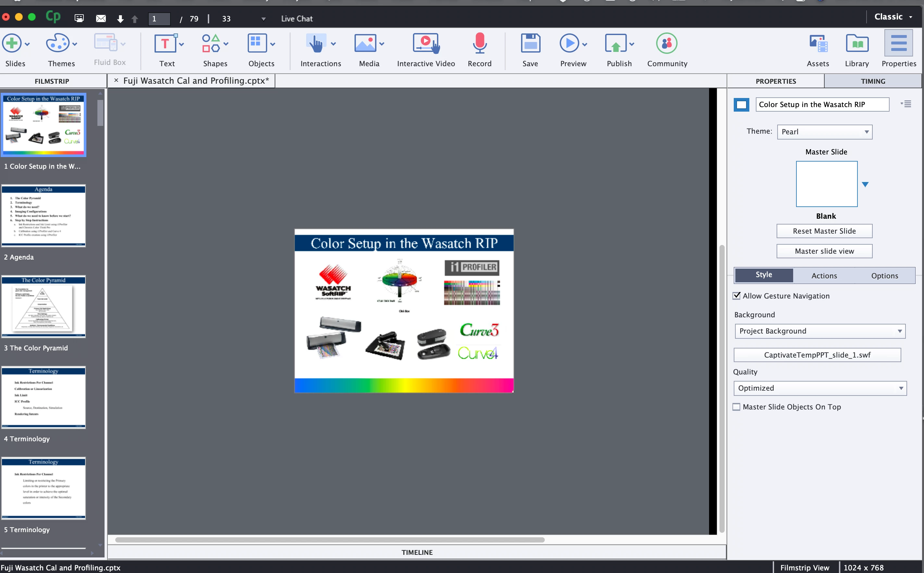Click the Master slide view button
Image resolution: width=924 pixels, height=573 pixels.
824,251
